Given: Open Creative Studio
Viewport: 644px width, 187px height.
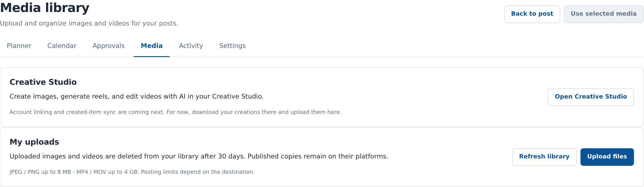Looking at the screenshot, I should (591, 97).
